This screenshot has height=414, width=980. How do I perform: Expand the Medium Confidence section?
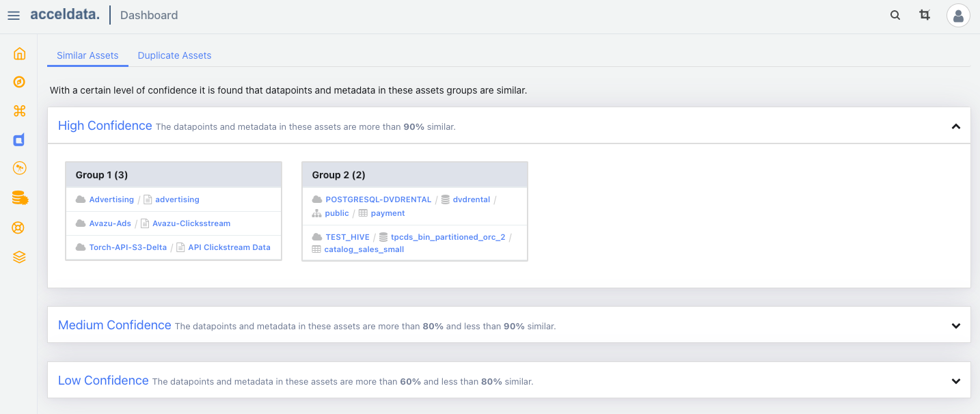[955, 326]
